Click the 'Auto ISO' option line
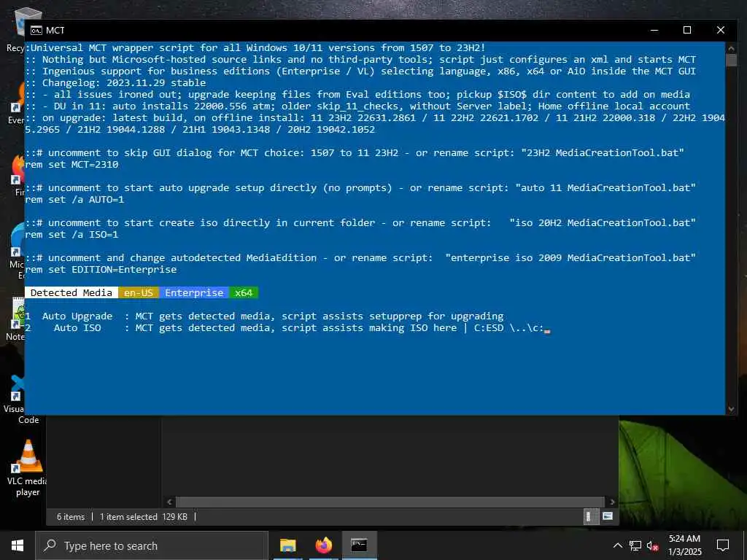747x560 pixels. (x=287, y=327)
